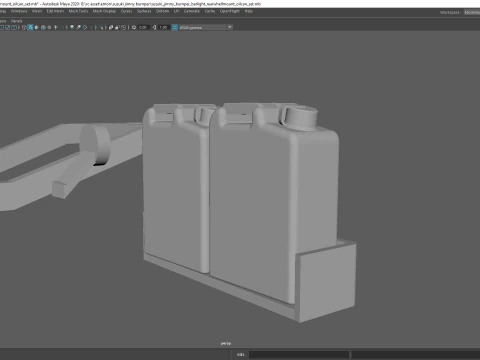Viewport: 480px width, 360px height.
Task: Open the Help menu
Action: pos(249,11)
